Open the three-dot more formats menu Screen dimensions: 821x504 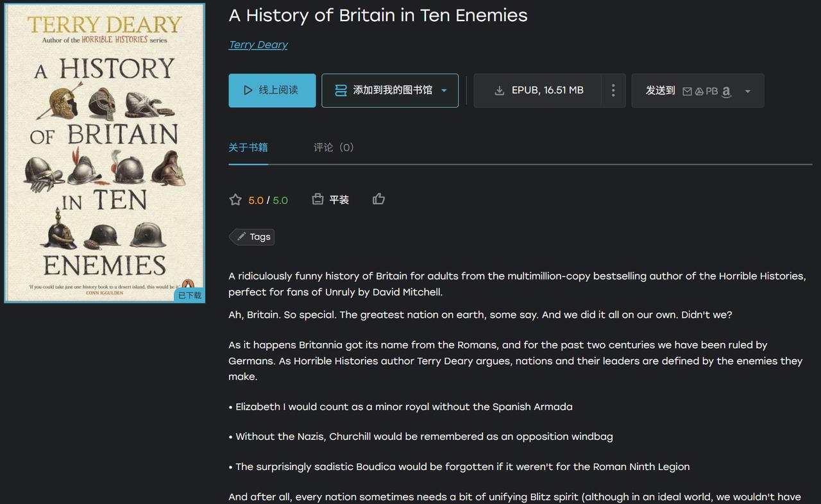click(613, 90)
